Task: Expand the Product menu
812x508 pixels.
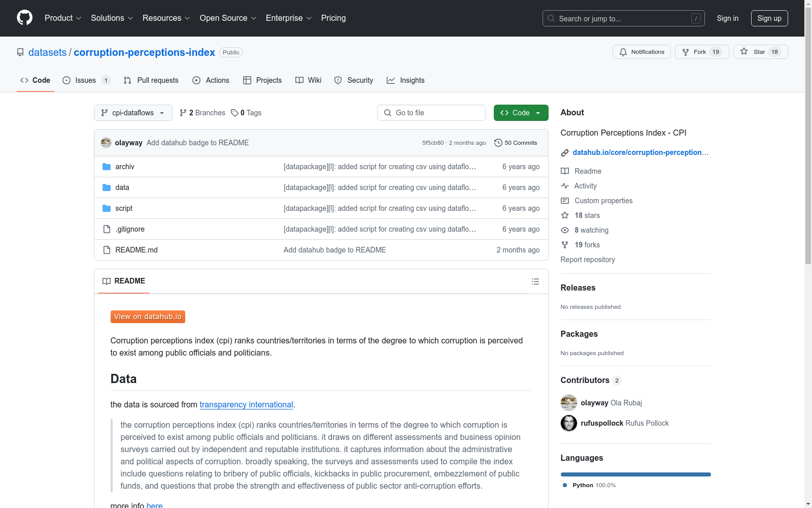Action: point(63,18)
